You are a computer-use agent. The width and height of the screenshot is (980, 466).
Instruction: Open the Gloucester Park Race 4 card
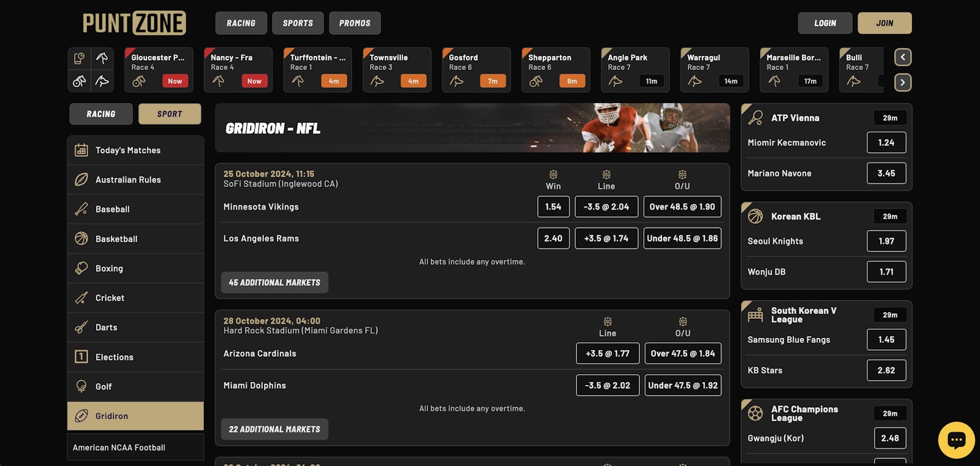coord(159,70)
